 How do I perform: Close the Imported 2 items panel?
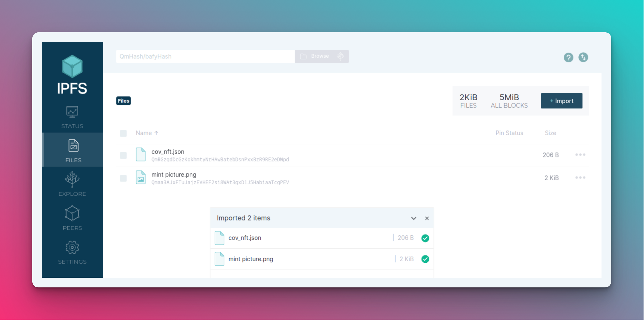coord(427,218)
